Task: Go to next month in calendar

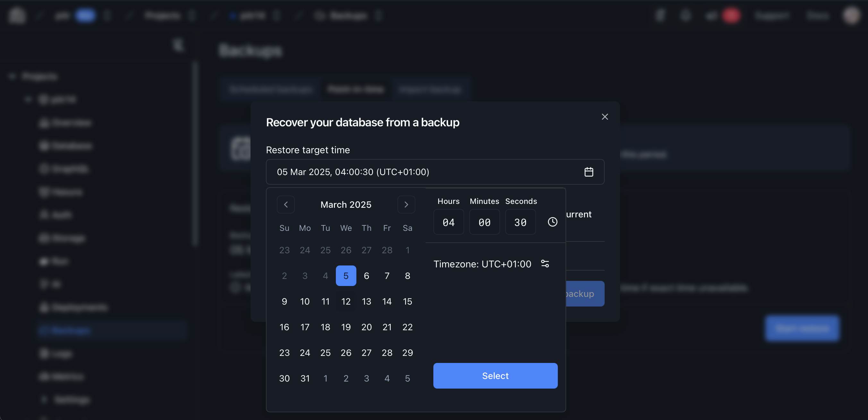Action: tap(406, 205)
